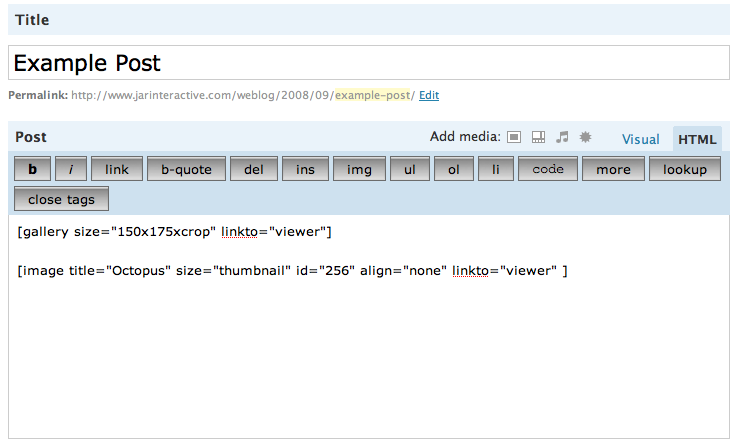Click the ins quicktag button
The width and height of the screenshot is (738, 448).
pyautogui.click(x=305, y=169)
